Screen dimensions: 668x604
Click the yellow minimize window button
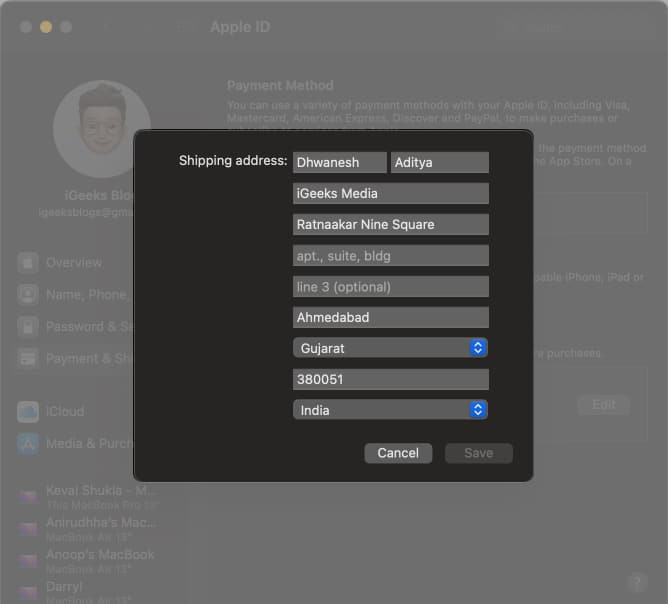tap(46, 27)
